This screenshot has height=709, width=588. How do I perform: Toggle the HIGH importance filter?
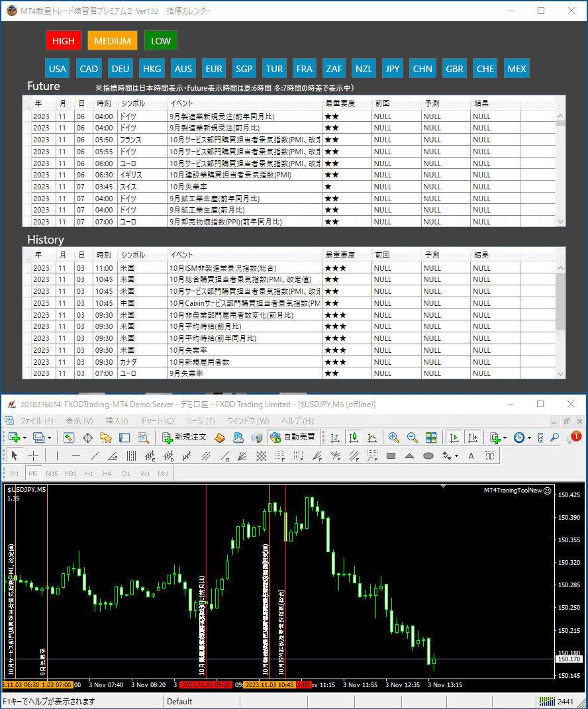pyautogui.click(x=64, y=41)
